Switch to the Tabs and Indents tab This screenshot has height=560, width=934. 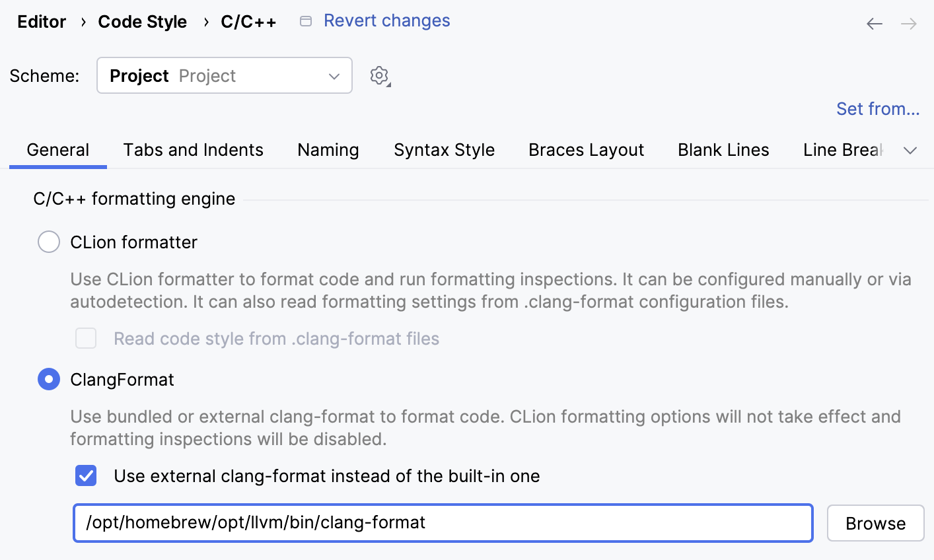(x=193, y=150)
